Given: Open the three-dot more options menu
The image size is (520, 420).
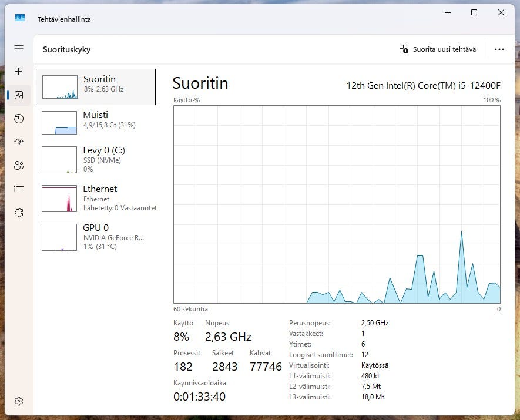Looking at the screenshot, I should pyautogui.click(x=499, y=49).
